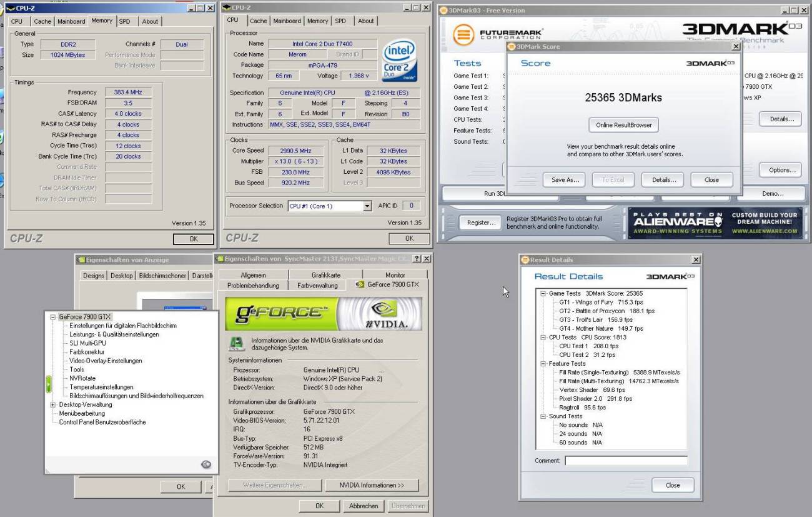Screen dimensions: 812x517
Task: Click the Register button in 3DMark03
Action: click(481, 223)
